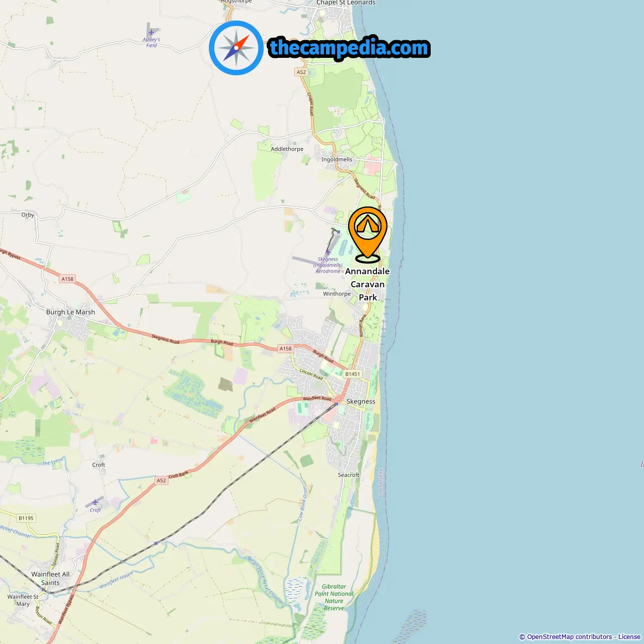Select the Burgh Le Marsh town label
The image size is (644, 644).
70,312
